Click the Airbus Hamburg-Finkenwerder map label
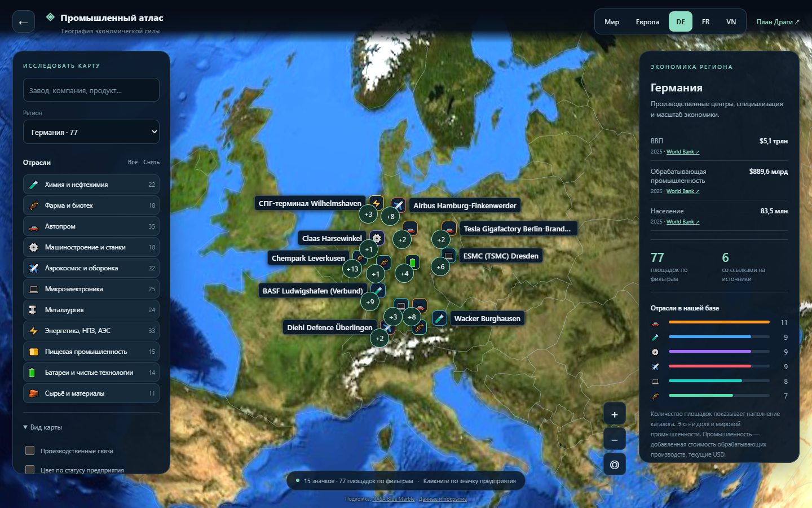Image resolution: width=812 pixels, height=508 pixels. [x=465, y=205]
